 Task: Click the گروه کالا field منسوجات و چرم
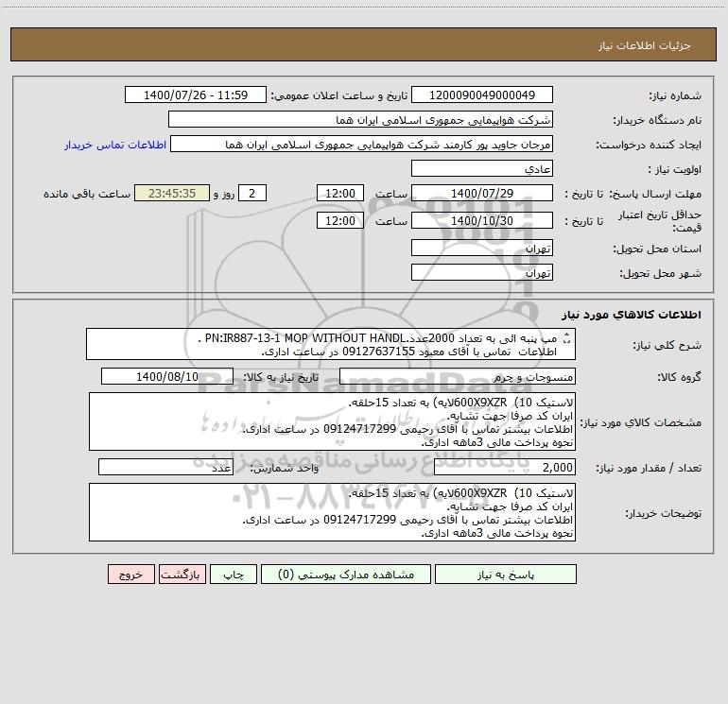click(458, 376)
